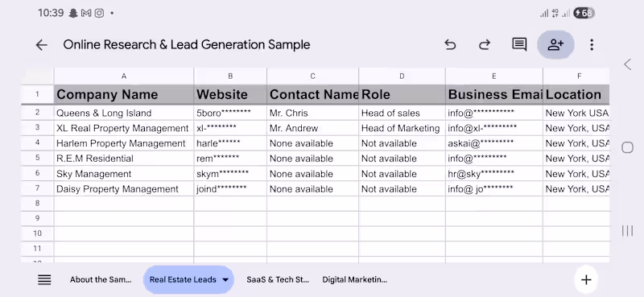This screenshot has width=644, height=297.
Task: Select the harle****** website cell
Action: (230, 143)
